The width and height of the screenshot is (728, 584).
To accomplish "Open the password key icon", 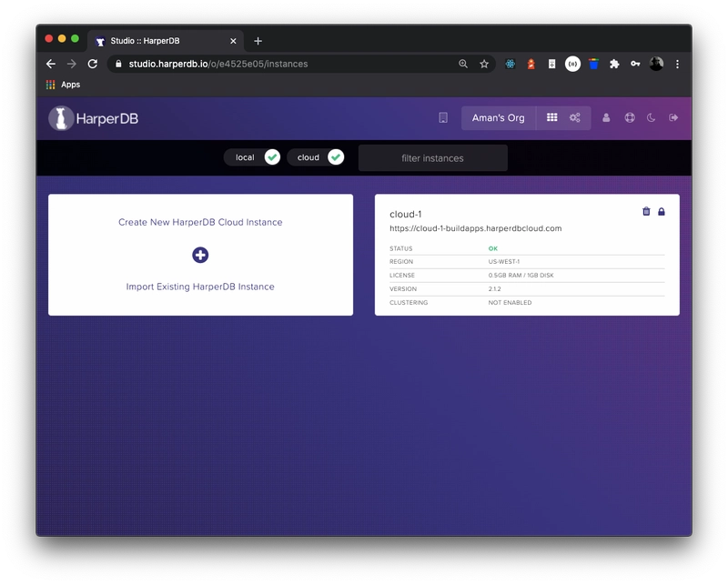I will (x=635, y=64).
